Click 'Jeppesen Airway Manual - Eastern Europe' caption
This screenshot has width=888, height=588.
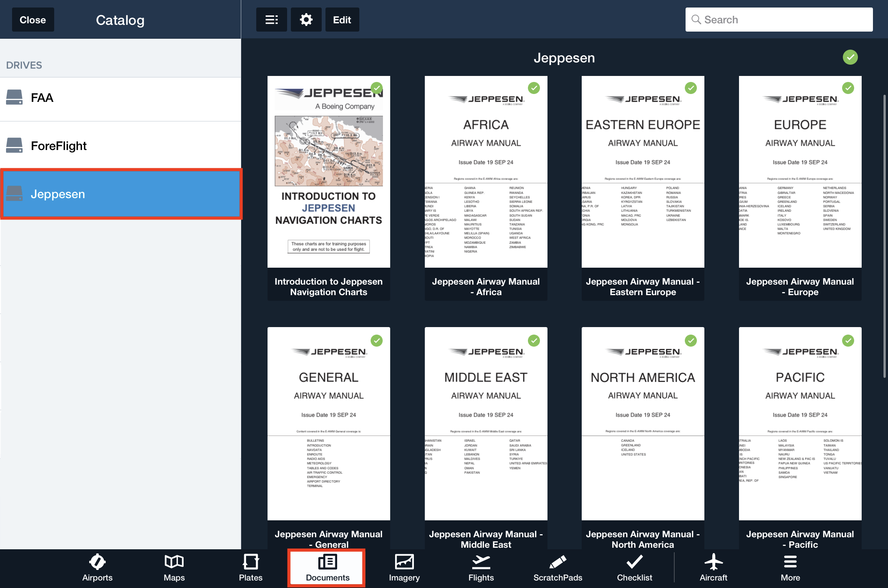tap(643, 287)
